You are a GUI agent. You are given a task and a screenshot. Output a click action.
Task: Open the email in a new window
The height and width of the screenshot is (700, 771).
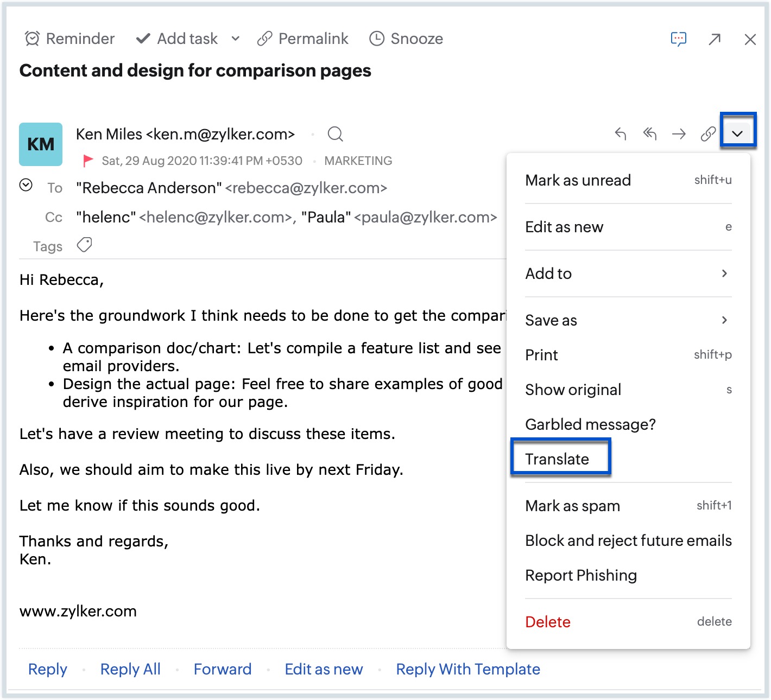(715, 39)
